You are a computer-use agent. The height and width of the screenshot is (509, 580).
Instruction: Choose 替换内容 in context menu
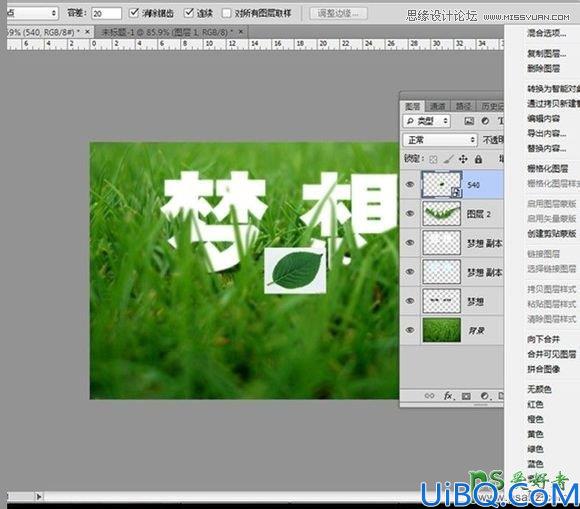pyautogui.click(x=546, y=148)
